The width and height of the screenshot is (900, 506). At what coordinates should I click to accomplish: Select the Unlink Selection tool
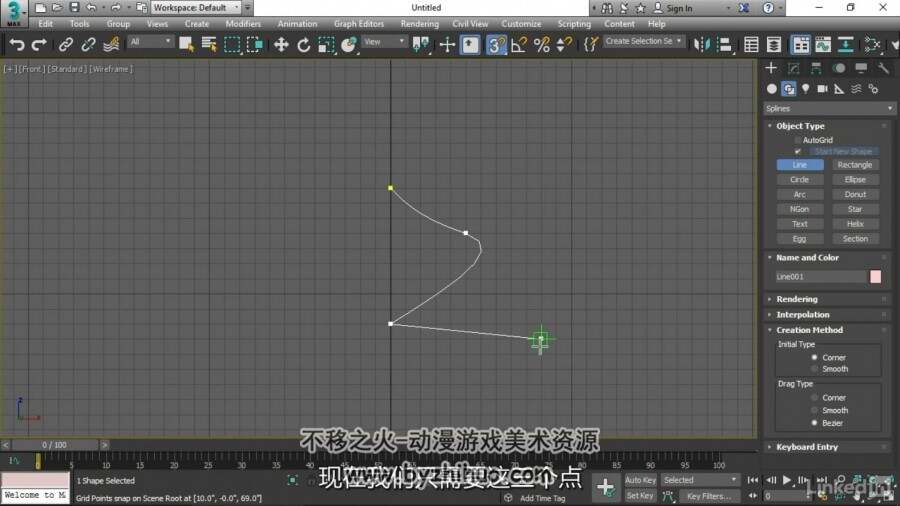click(x=88, y=45)
